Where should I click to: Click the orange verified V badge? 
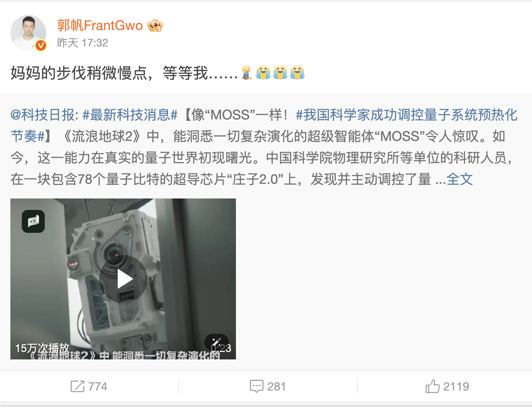[x=41, y=45]
